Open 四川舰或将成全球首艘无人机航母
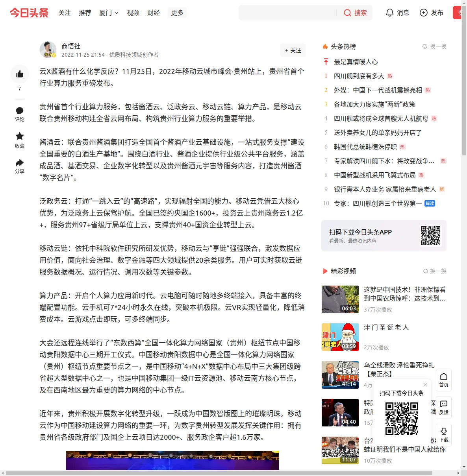 click(381, 118)
